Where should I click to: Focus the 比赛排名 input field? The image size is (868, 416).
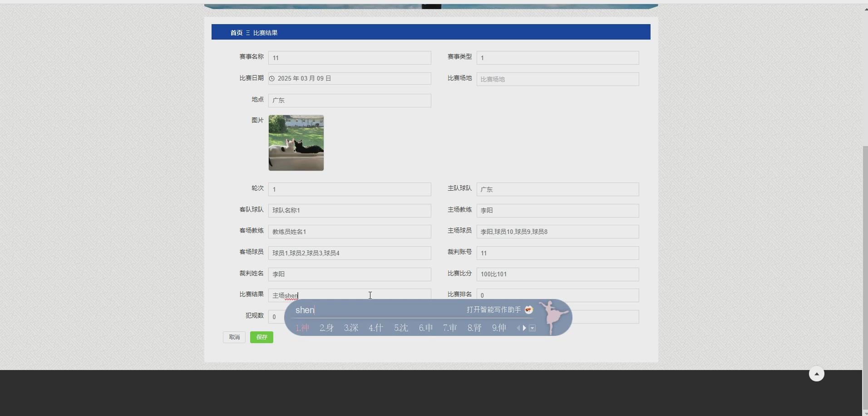click(x=557, y=295)
